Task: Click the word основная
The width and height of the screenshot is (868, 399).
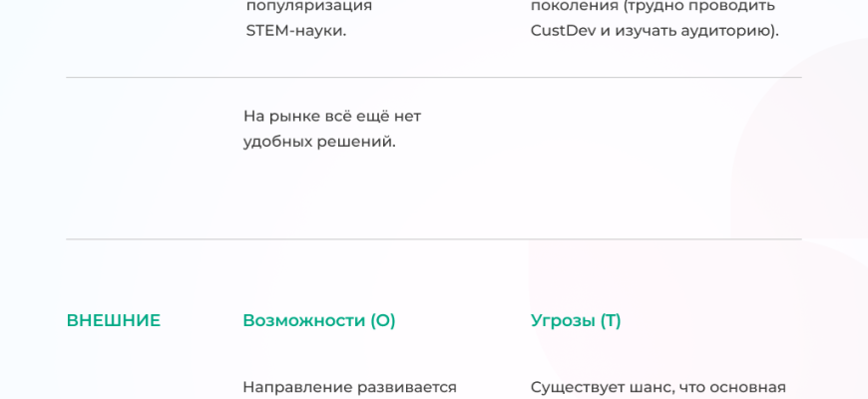Action: [748, 387]
